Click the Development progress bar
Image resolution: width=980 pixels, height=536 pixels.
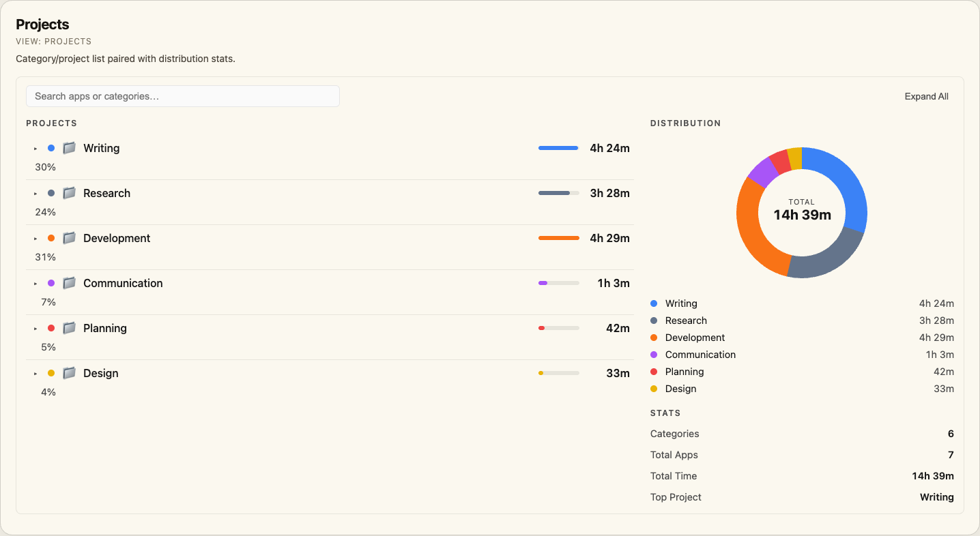coord(559,238)
